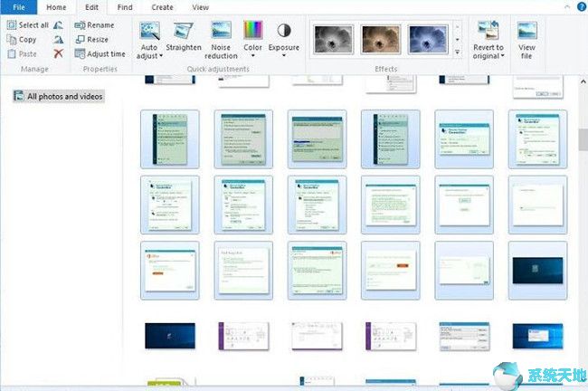Expand the Auto adjust dropdown arrow
This screenshot has width=588, height=391.
click(161, 56)
